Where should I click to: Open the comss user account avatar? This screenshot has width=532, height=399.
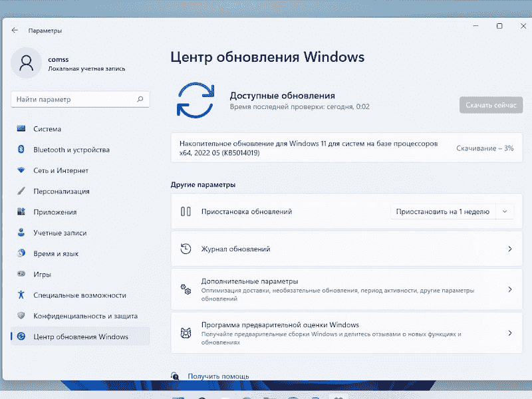pyautogui.click(x=26, y=63)
